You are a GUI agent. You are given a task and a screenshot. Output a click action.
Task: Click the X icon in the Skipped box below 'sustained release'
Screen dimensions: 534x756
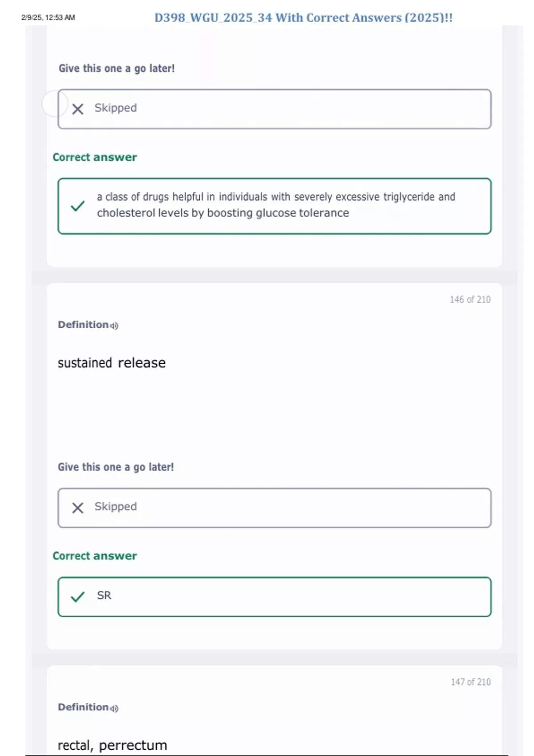pyautogui.click(x=78, y=507)
